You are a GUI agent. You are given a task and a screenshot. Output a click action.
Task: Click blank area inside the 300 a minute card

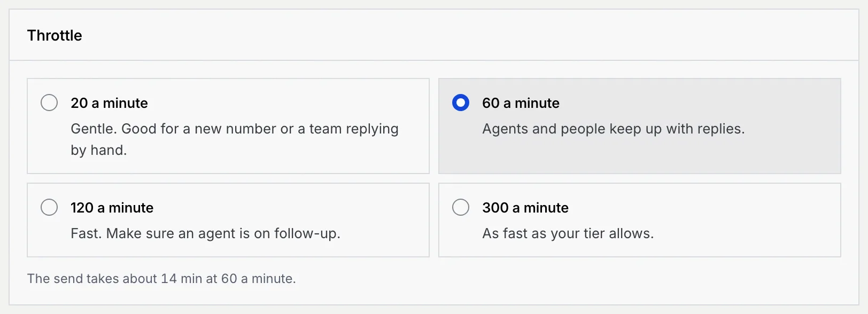pos(748,220)
